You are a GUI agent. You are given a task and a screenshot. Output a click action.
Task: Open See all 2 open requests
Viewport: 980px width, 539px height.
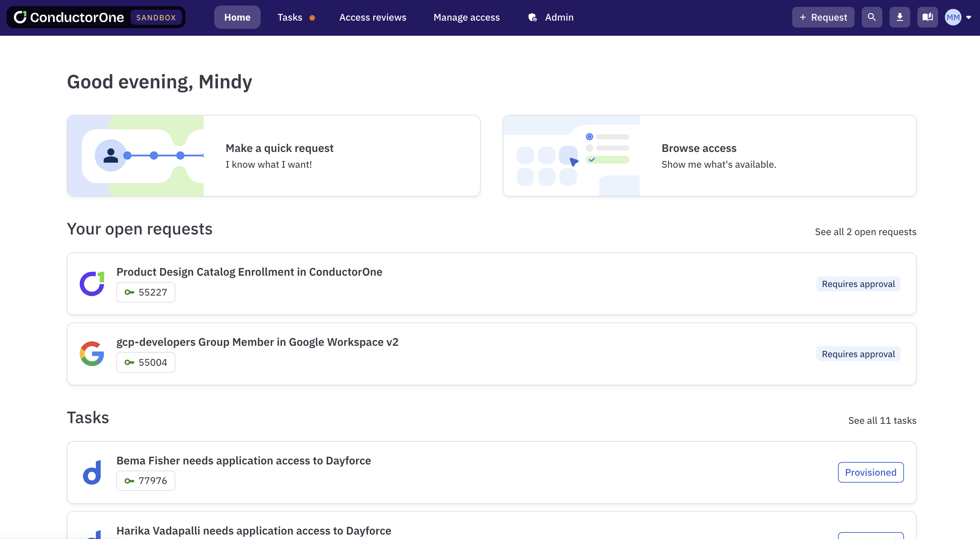(865, 232)
